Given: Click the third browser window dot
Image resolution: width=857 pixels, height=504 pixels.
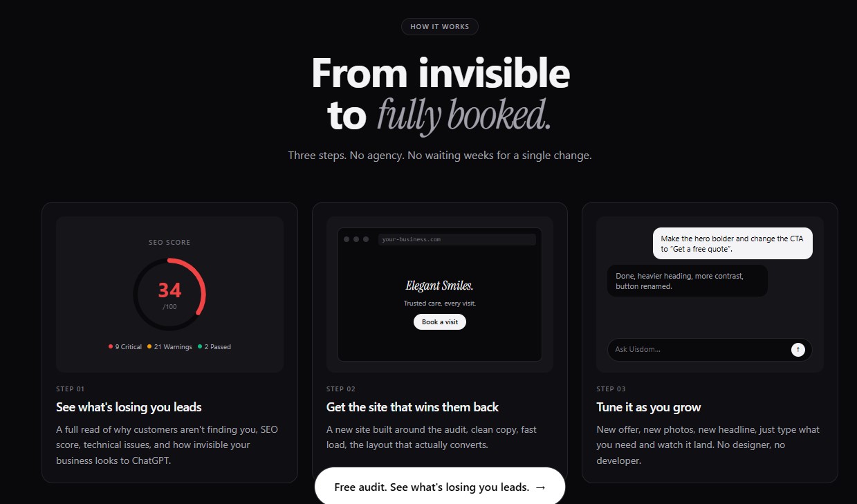Looking at the screenshot, I should coord(366,239).
